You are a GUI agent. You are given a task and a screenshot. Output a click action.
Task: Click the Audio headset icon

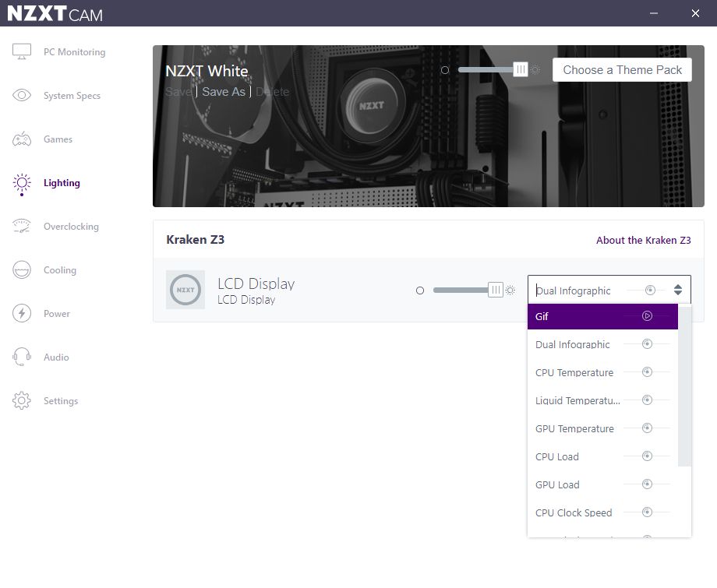click(x=22, y=357)
